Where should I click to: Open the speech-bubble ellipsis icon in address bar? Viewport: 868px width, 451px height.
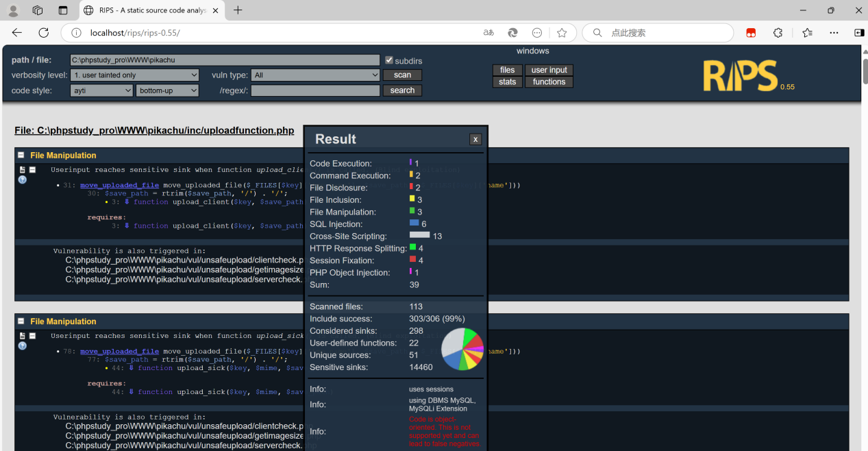tap(537, 32)
